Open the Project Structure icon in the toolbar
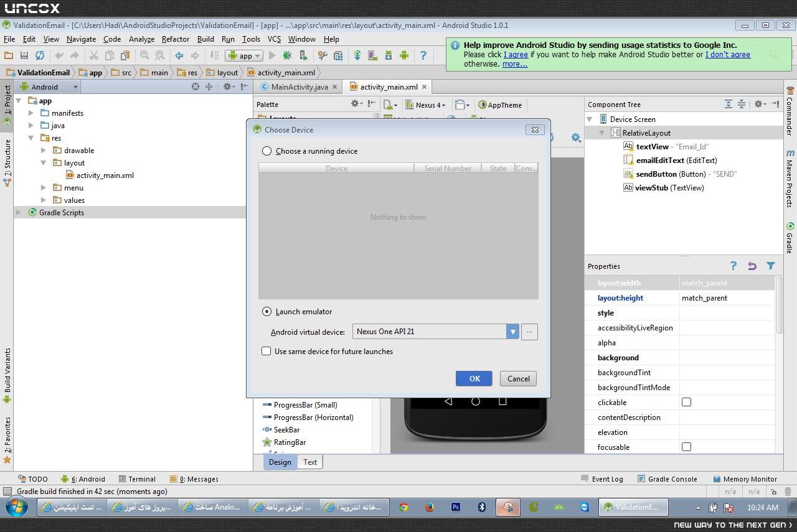The height and width of the screenshot is (532, 797). [338, 55]
